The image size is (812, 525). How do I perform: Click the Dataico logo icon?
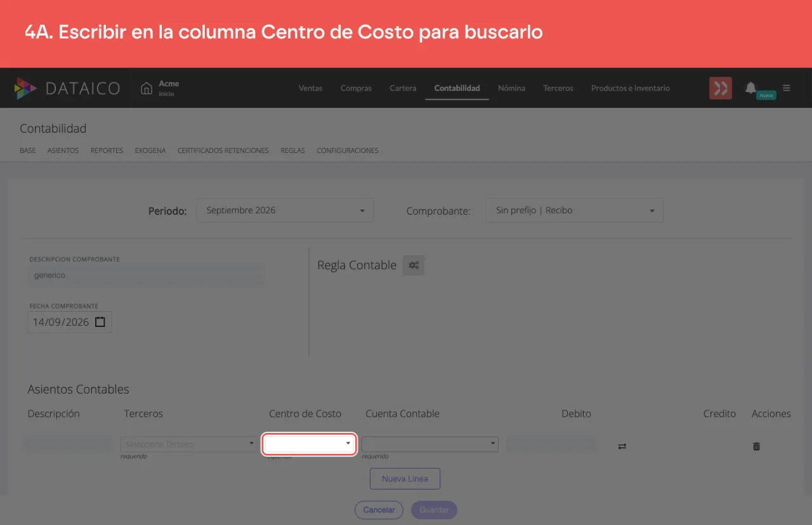25,88
